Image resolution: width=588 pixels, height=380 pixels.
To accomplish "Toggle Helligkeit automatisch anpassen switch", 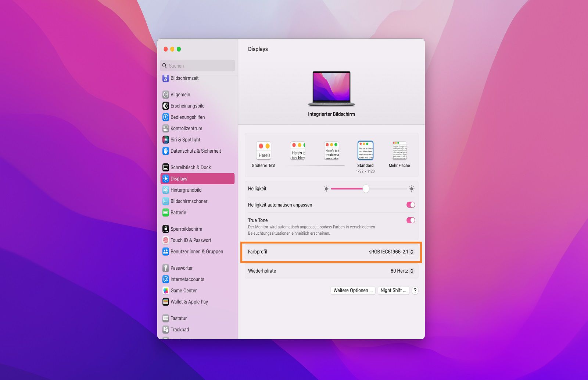I will pos(411,205).
